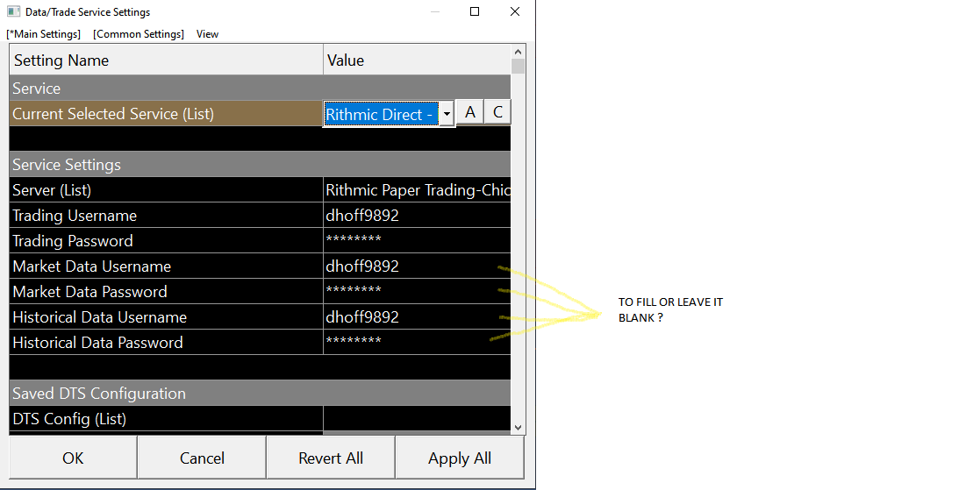
Task: Select the Market Data Password row label
Action: click(90, 292)
